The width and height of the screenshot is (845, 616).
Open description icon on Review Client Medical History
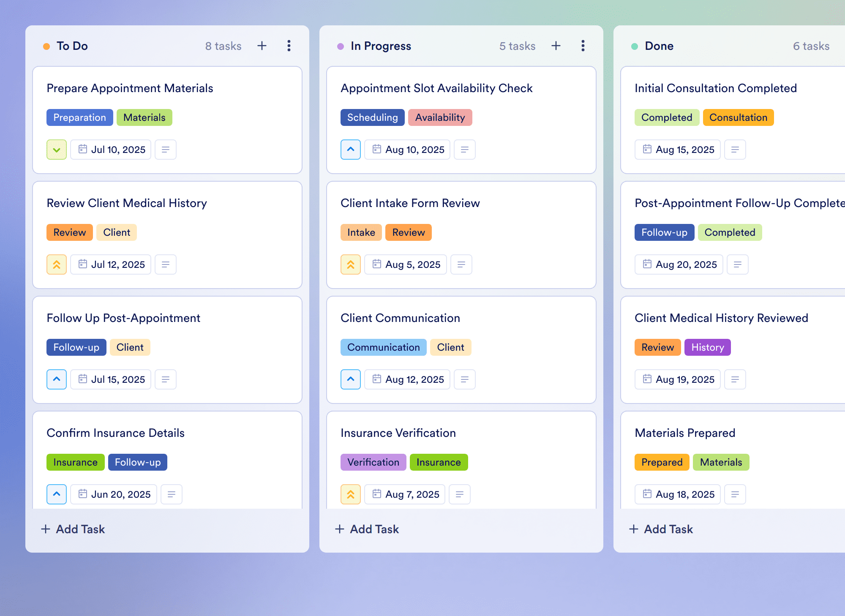(x=166, y=264)
